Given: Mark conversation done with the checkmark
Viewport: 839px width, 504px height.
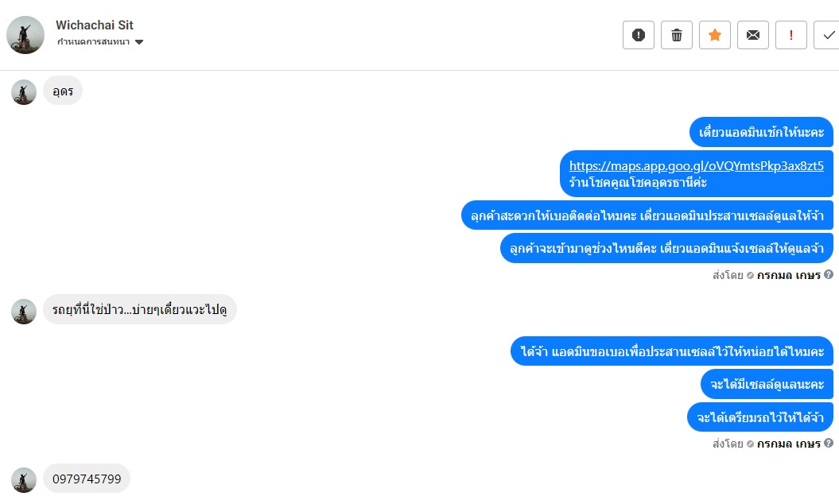Looking at the screenshot, I should [x=828, y=35].
